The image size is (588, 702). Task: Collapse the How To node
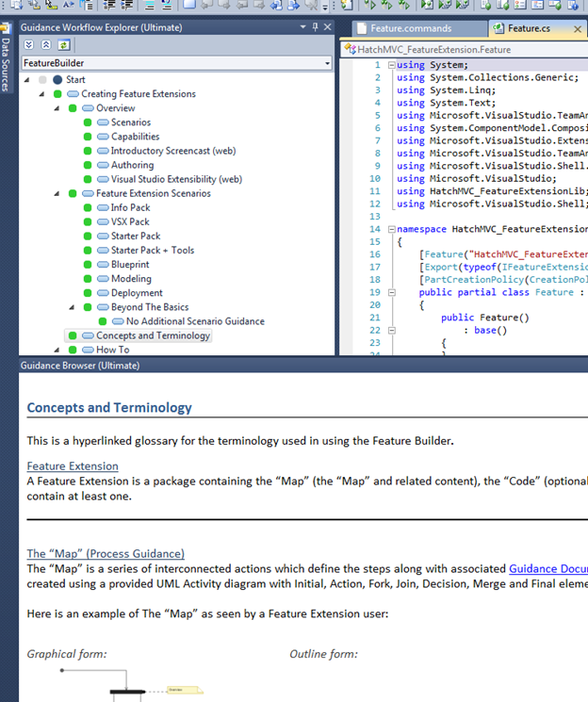[57, 350]
